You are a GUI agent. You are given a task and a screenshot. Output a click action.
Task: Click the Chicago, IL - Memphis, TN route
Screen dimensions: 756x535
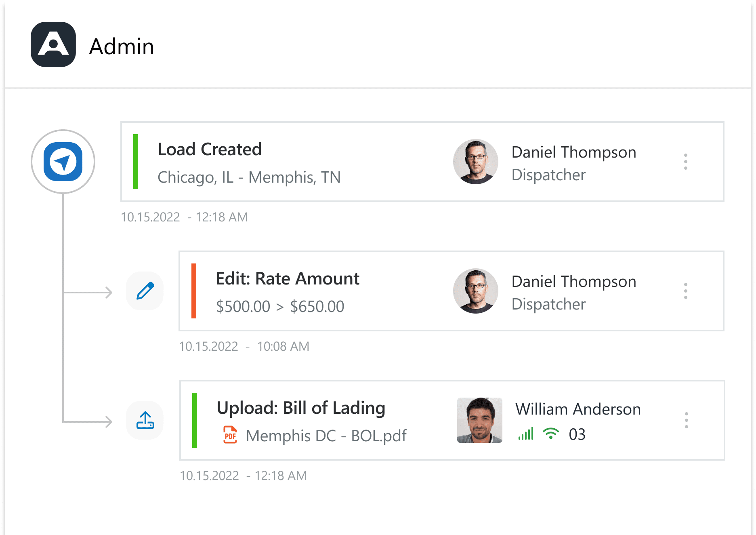(249, 177)
